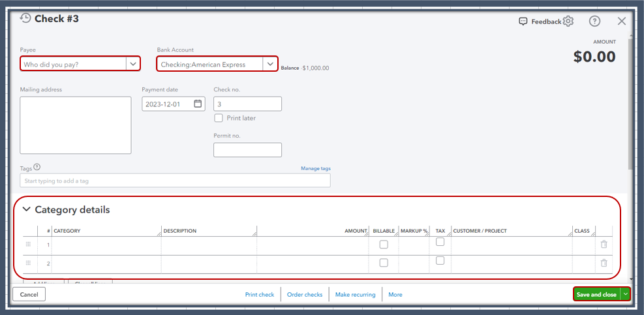Click the Manage tags link
Image resolution: width=644 pixels, height=315 pixels.
[x=315, y=168]
